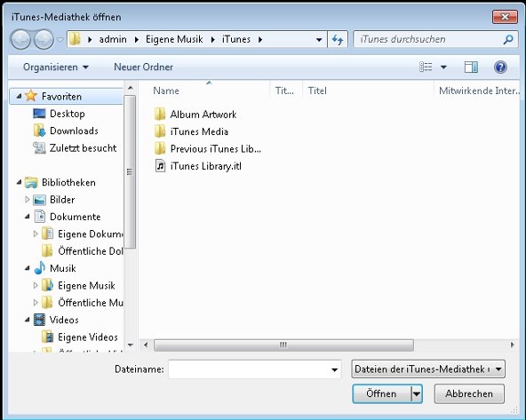Click the Abbrechen button
The width and height of the screenshot is (526, 420).
469,393
